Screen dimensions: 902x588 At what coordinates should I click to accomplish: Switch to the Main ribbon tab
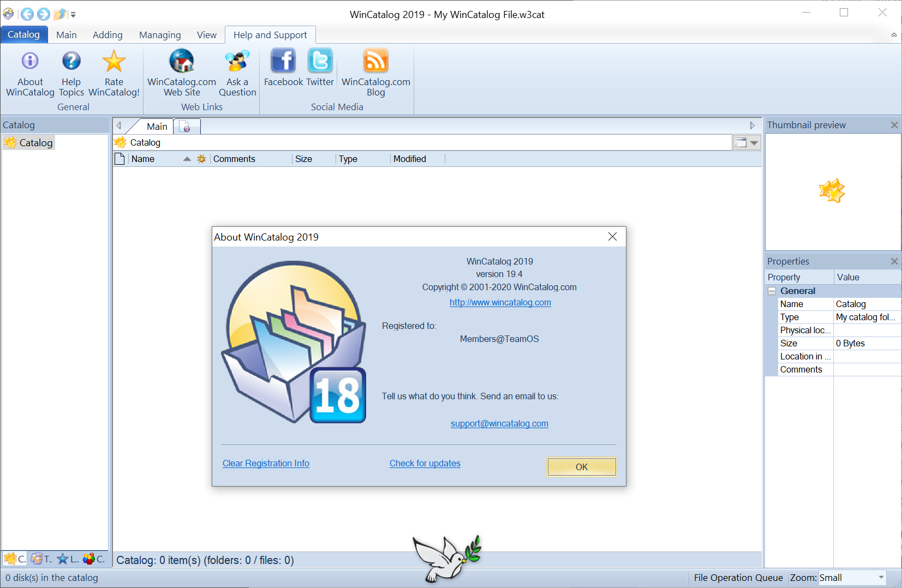(67, 35)
